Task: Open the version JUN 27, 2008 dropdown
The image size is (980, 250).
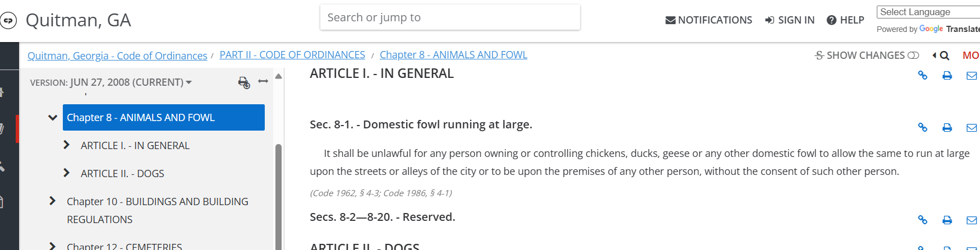Action: 111,82
